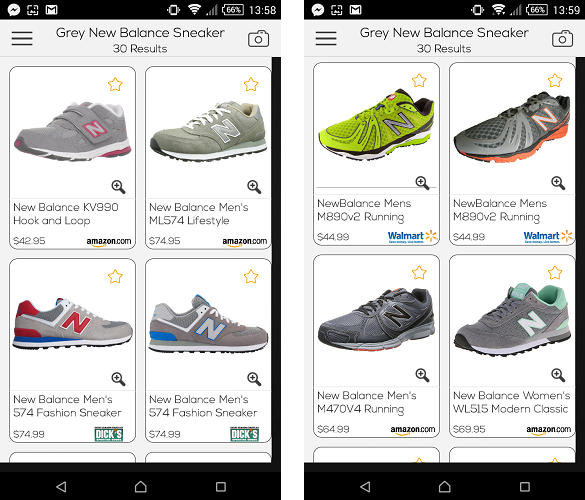The image size is (585, 500).
Task: Tap Walmart logo on green M890v2 card
Action: click(412, 237)
